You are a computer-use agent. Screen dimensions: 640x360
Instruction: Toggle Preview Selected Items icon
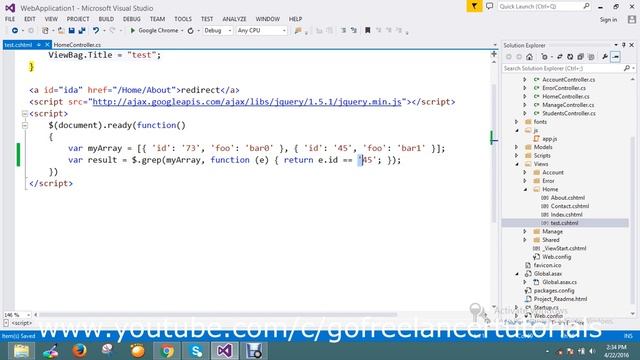coord(616,57)
